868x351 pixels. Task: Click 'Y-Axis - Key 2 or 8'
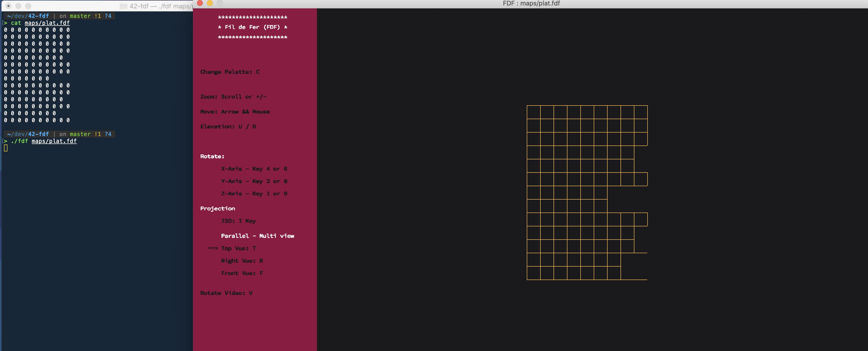254,181
